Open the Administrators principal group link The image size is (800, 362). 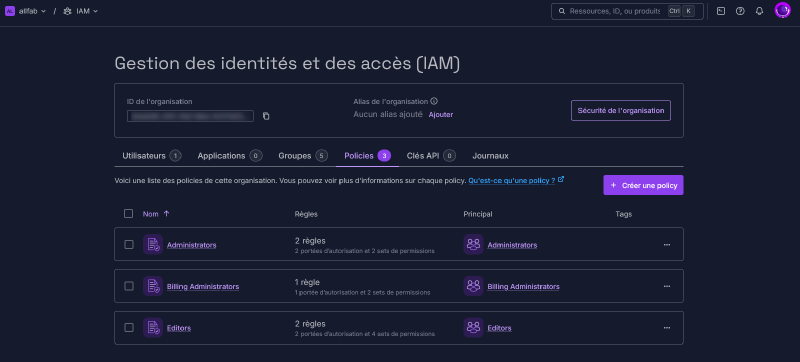click(512, 245)
